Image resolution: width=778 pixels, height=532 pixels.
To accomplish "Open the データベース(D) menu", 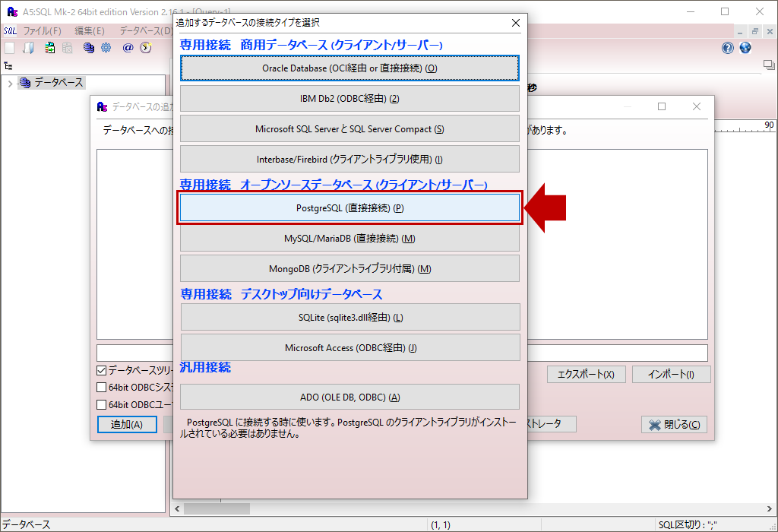I will point(145,30).
